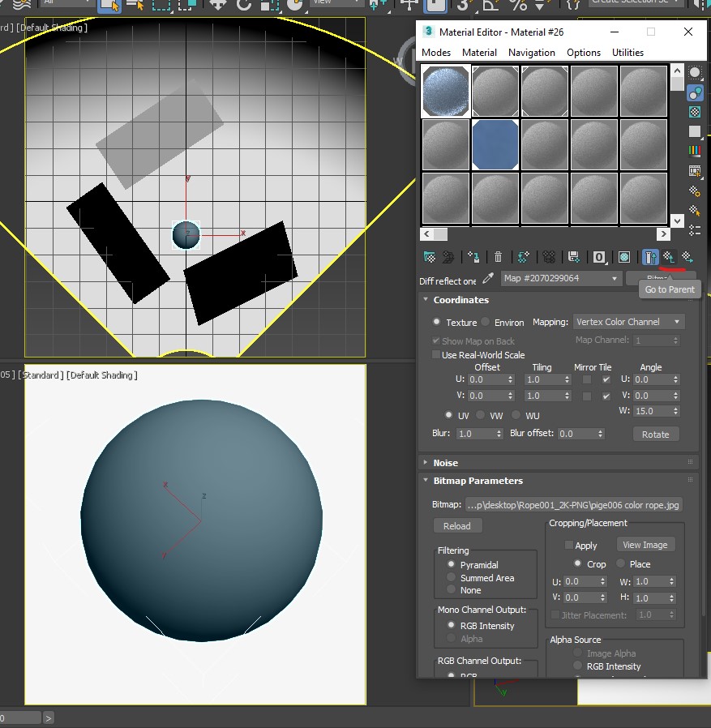Select Summed Area filtering option

pos(452,578)
